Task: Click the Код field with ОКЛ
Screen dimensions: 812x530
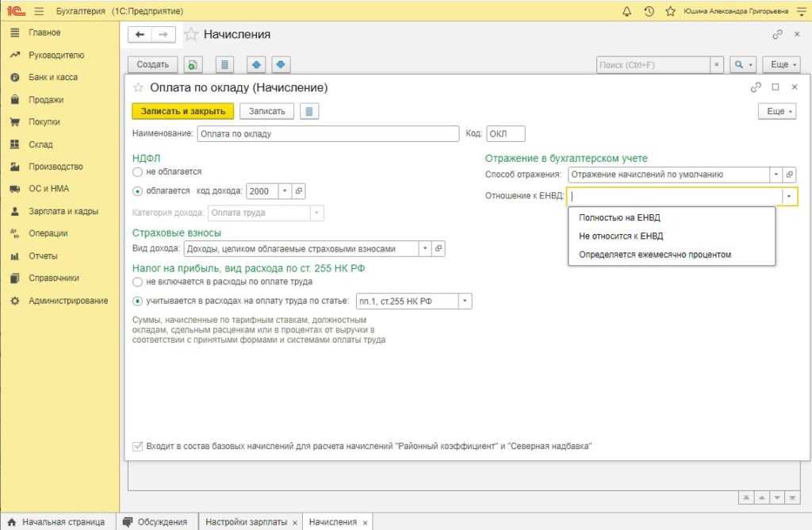Action: (x=505, y=133)
